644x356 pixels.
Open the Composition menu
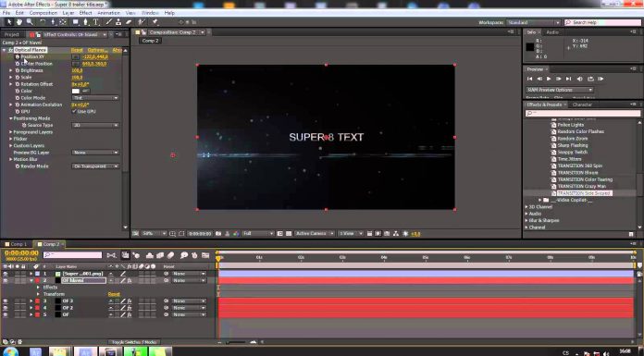43,13
